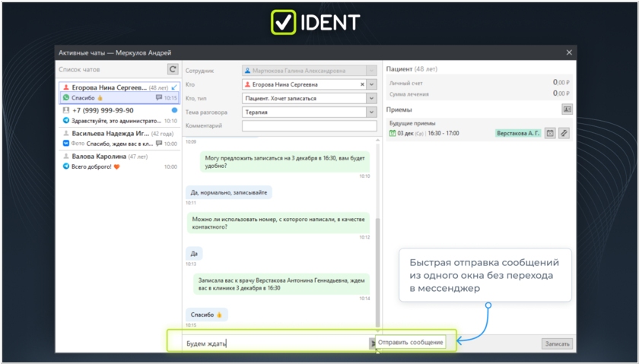Click the Верстакова А. Г. doctor tag
639x364 pixels.
tap(517, 133)
